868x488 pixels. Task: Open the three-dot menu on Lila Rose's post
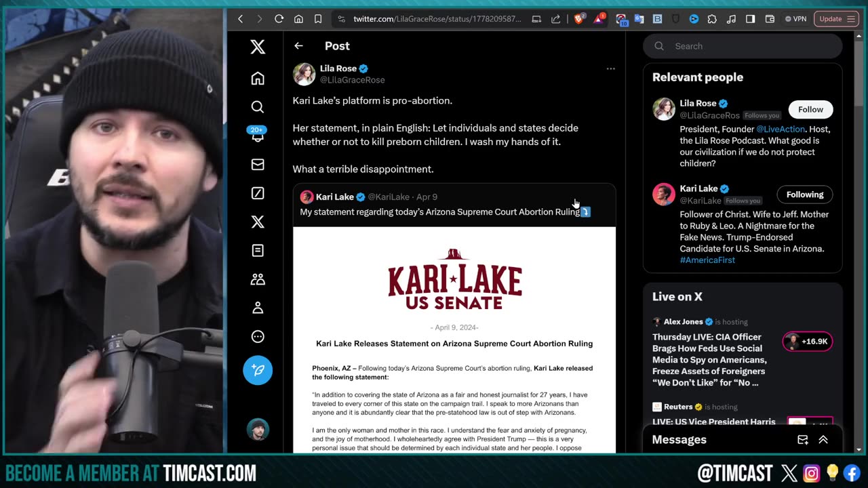coord(610,68)
